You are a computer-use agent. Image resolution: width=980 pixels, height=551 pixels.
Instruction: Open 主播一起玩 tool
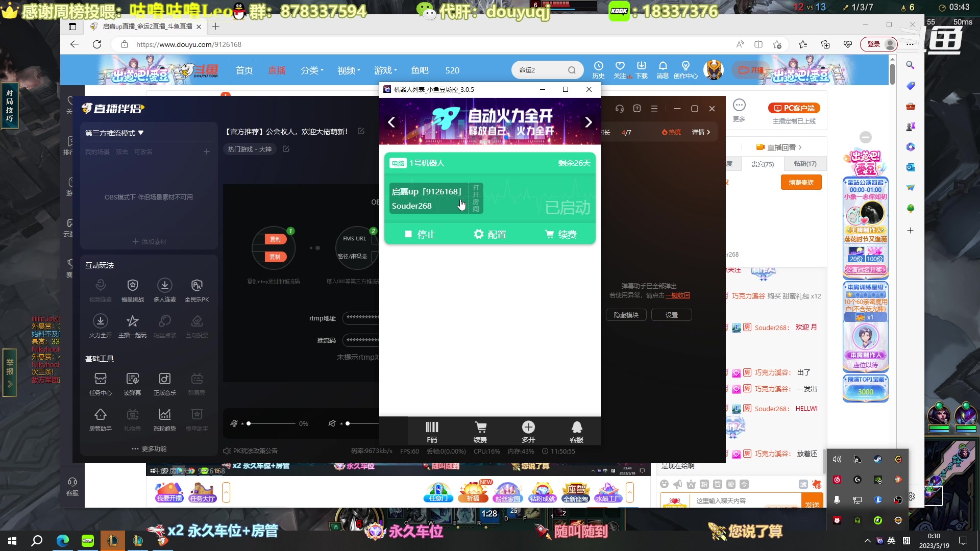click(x=133, y=326)
